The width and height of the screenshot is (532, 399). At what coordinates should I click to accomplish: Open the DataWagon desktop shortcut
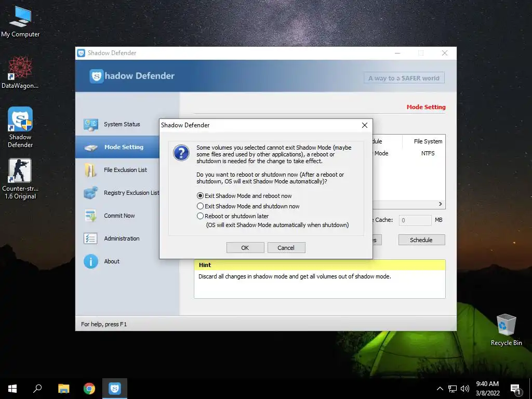[x=20, y=72]
